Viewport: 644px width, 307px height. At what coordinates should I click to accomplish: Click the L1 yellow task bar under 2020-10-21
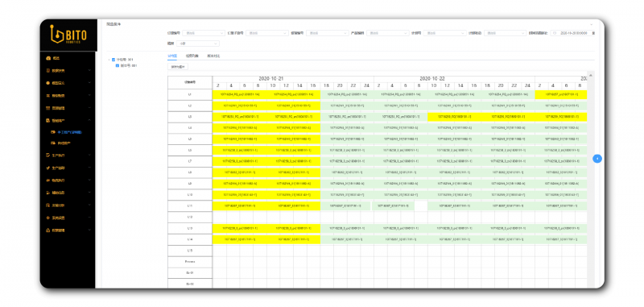tap(266, 94)
